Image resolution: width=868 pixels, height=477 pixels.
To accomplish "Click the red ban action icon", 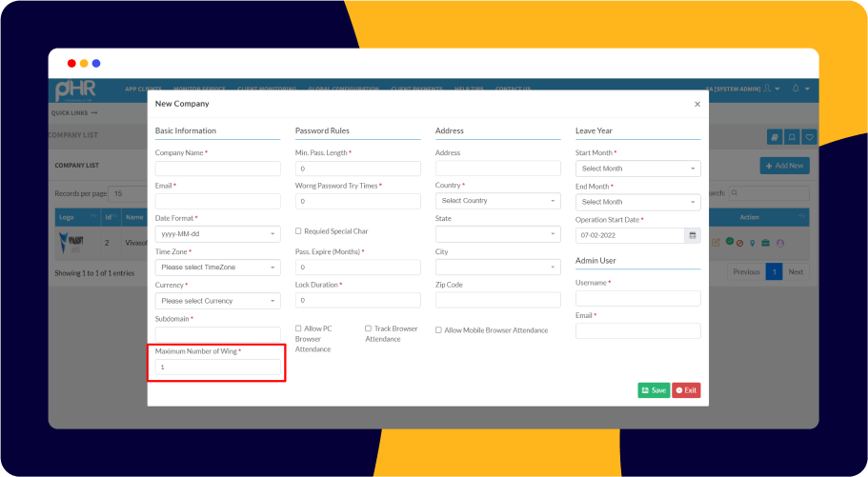I will [x=739, y=244].
